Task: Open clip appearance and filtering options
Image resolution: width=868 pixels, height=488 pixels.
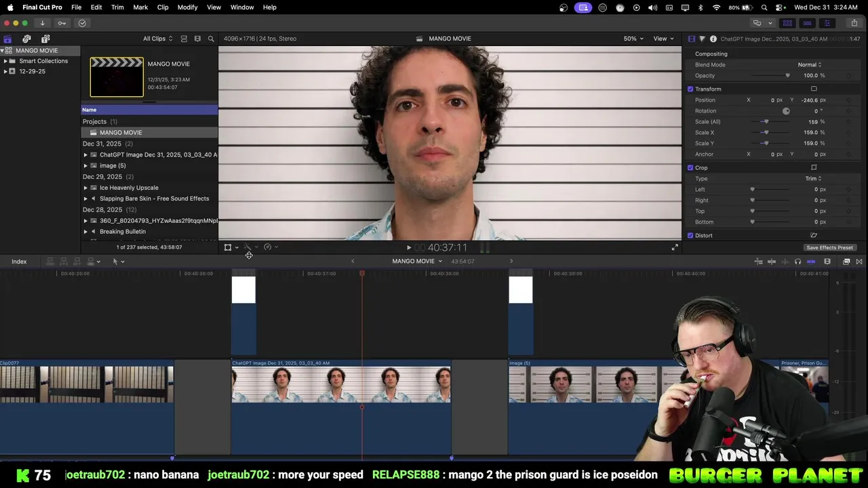Action: pos(197,39)
